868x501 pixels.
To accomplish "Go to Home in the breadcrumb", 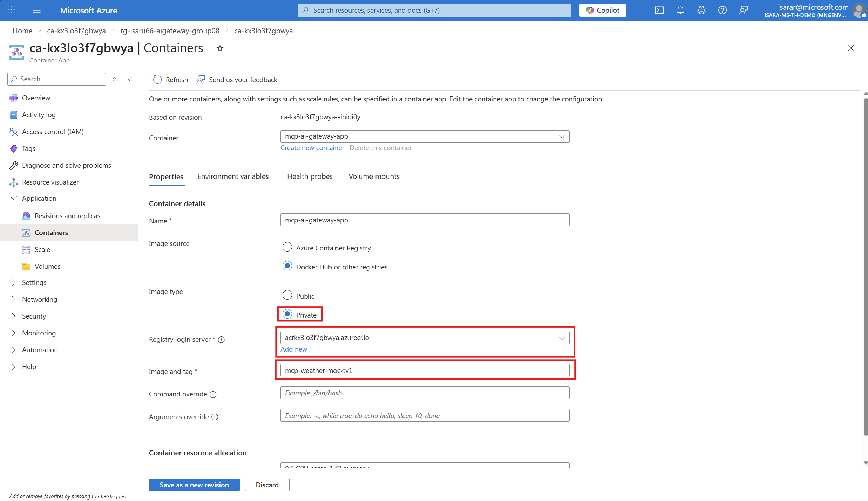I will click(22, 31).
